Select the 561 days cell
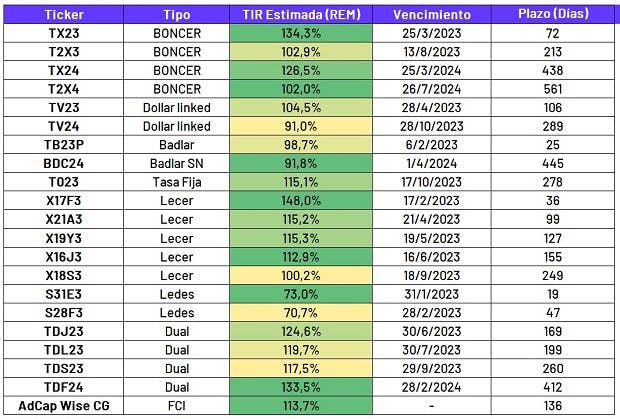Viewport: 620px width, 419px height. pos(553,89)
